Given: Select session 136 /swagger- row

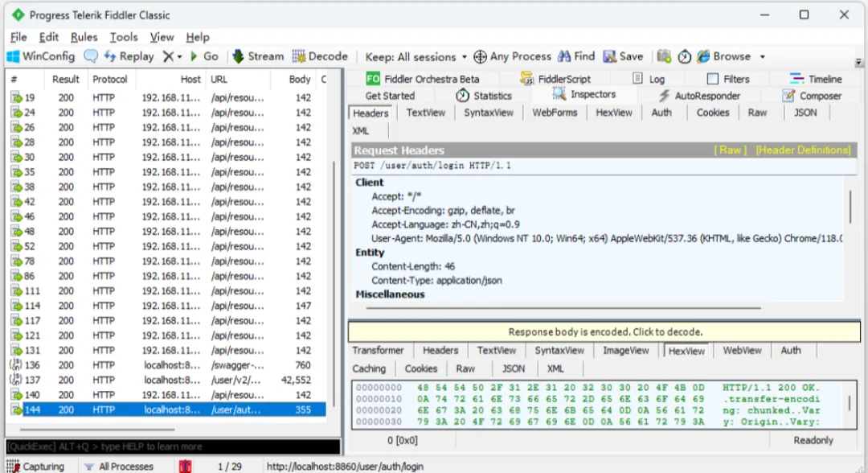Looking at the screenshot, I should (167, 365).
